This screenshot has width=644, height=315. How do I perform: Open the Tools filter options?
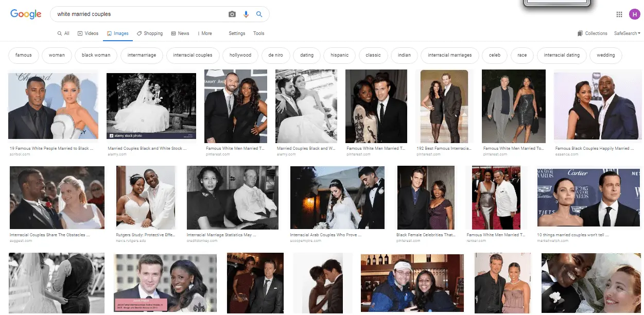pyautogui.click(x=258, y=33)
